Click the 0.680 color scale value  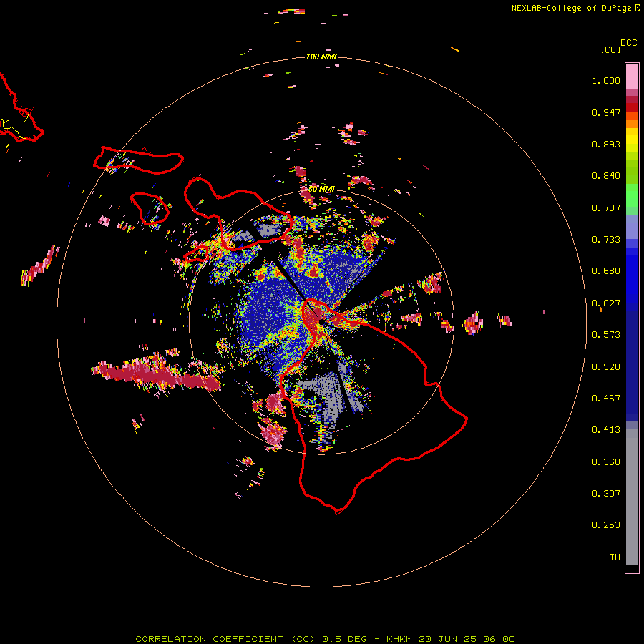tap(606, 271)
